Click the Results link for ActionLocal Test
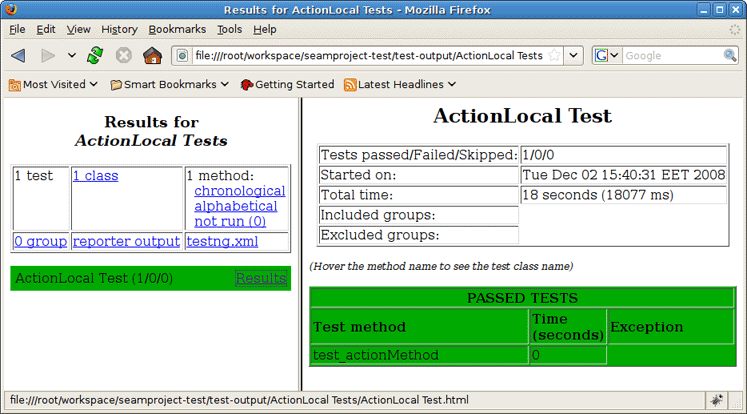 click(x=261, y=278)
